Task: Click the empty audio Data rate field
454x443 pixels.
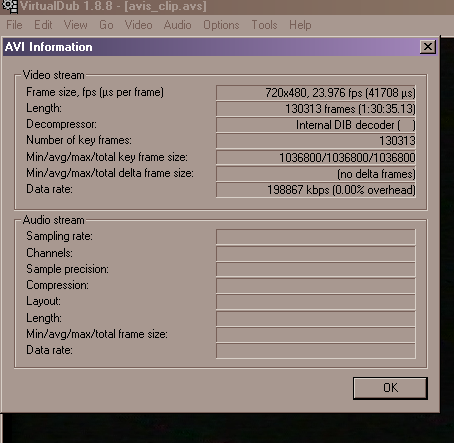Action: pyautogui.click(x=316, y=351)
